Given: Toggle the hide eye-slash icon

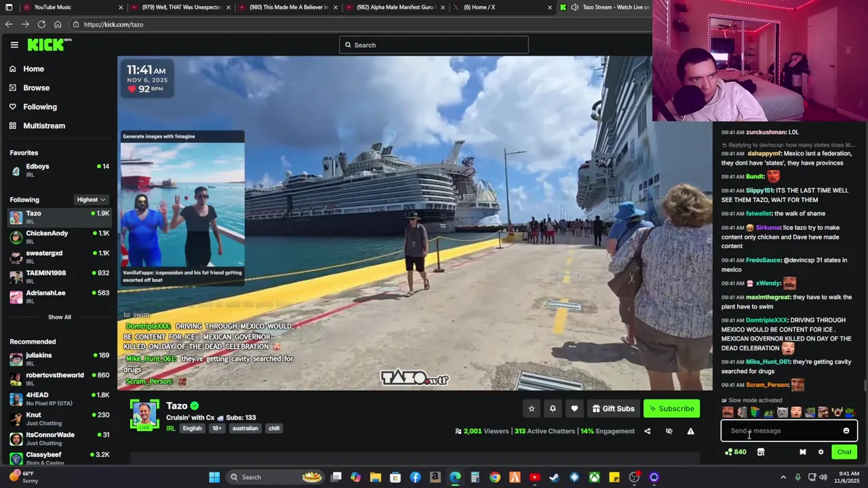Looking at the screenshot, I should click(x=669, y=431).
